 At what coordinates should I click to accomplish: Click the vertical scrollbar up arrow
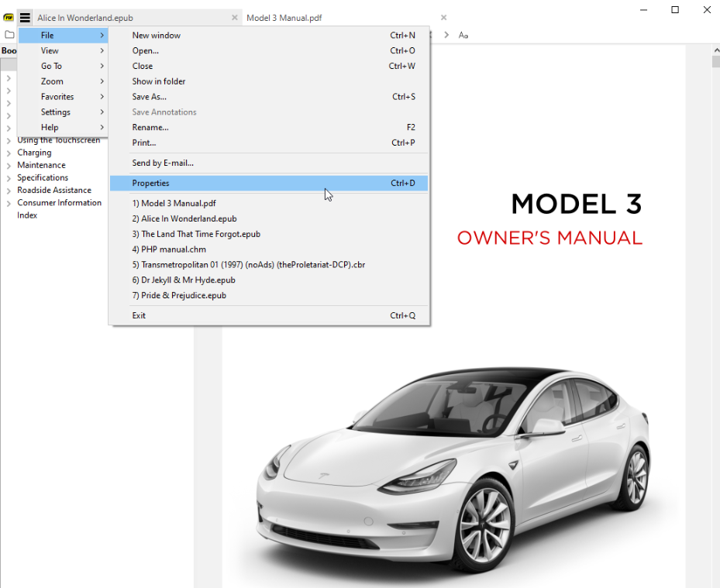(x=716, y=50)
